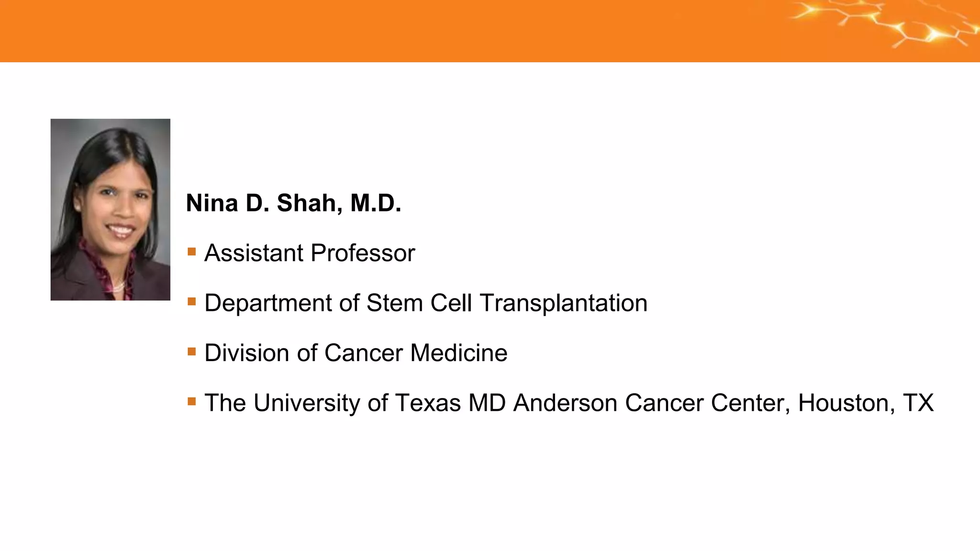Click the word Professor

[x=363, y=253]
